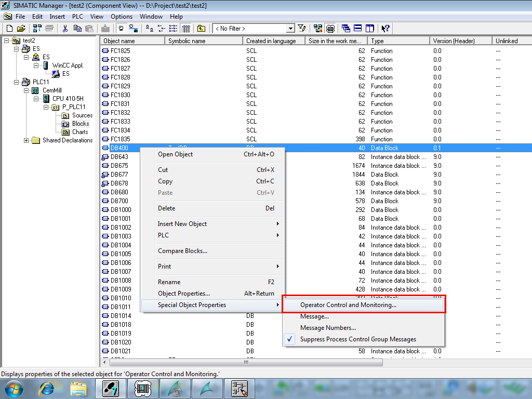The height and width of the screenshot is (399, 532).
Task: Switch to Small Icons view icon
Action: pos(162,29)
